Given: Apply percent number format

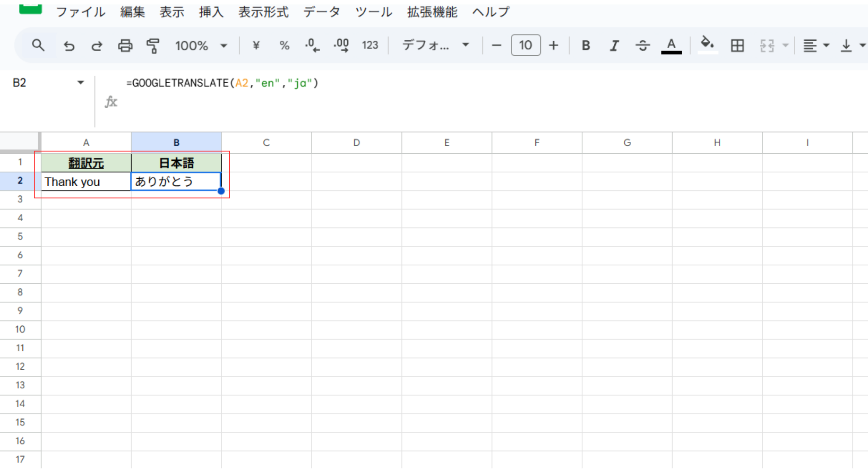Looking at the screenshot, I should [x=284, y=46].
